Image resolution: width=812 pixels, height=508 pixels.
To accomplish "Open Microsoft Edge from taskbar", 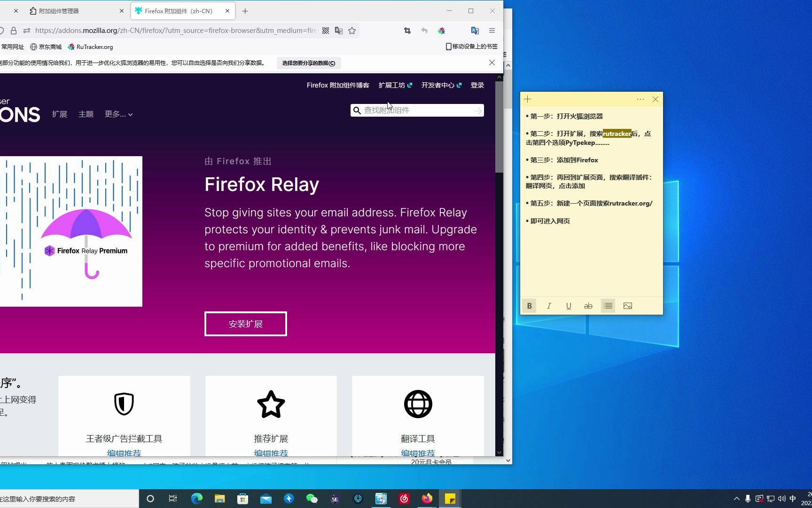I will point(197,499).
